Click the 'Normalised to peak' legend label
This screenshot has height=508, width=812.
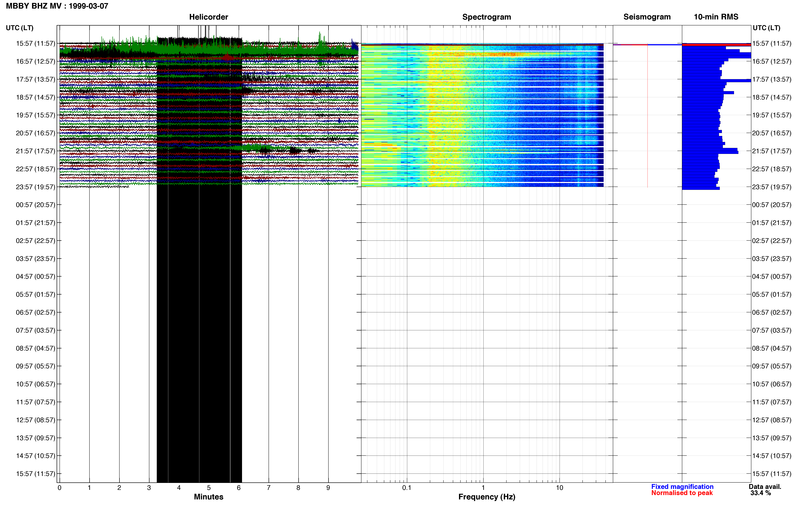(682, 493)
